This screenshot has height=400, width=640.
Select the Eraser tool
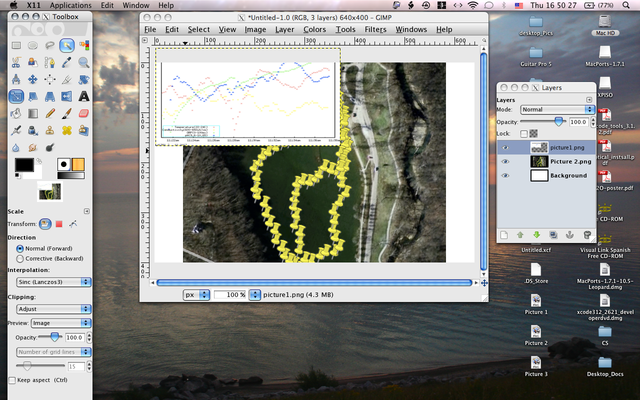(84, 113)
